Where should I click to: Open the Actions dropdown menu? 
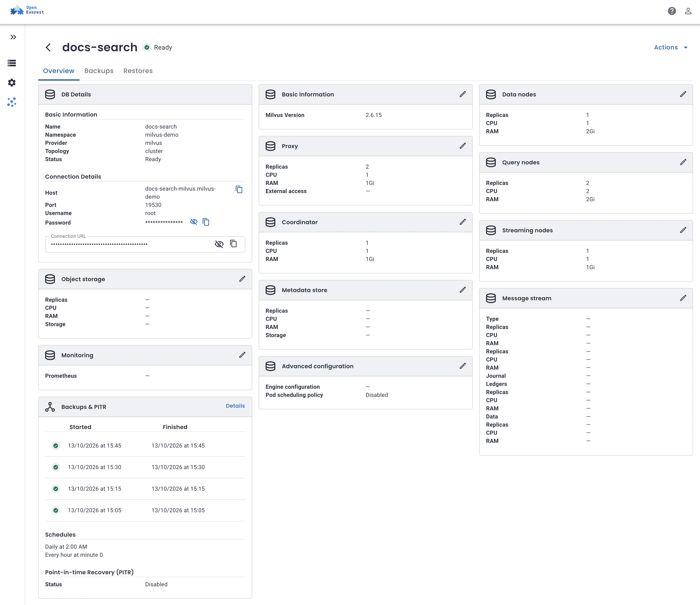click(x=671, y=47)
